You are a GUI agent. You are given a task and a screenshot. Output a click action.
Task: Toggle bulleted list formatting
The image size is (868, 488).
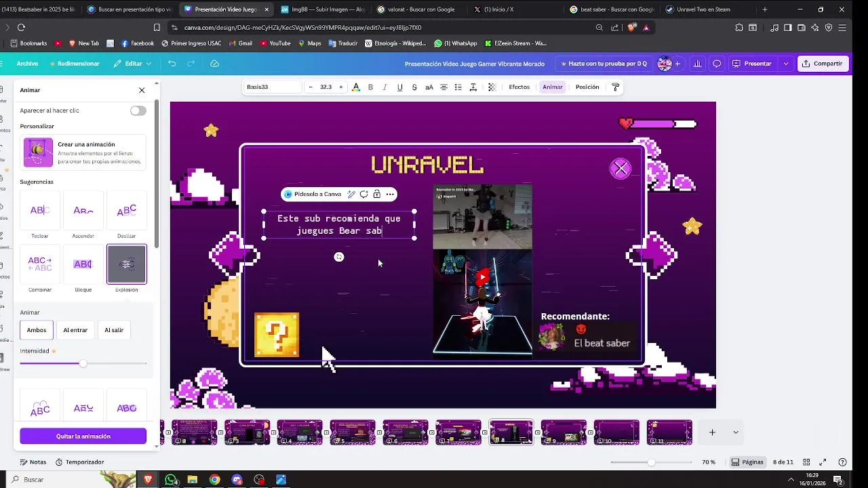pyautogui.click(x=458, y=87)
